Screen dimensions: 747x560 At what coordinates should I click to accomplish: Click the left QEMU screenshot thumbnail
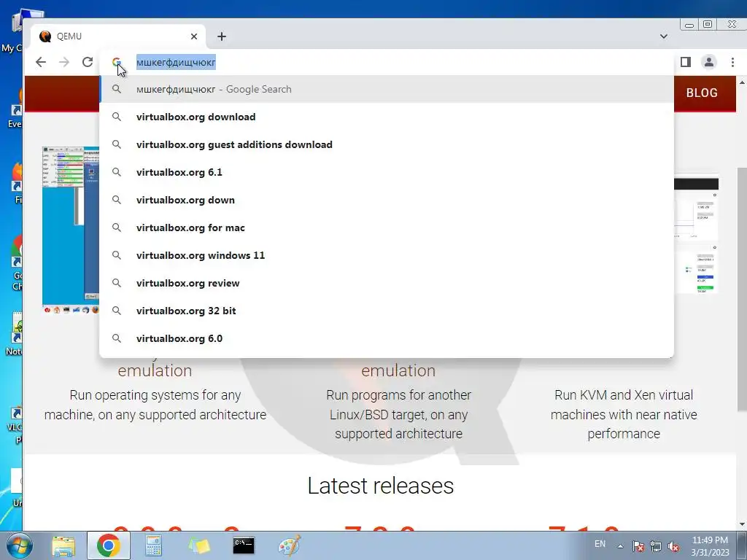[x=71, y=230]
